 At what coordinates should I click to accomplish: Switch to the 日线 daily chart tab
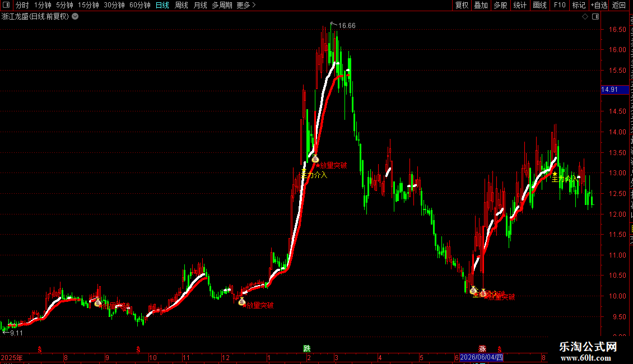[162, 5]
